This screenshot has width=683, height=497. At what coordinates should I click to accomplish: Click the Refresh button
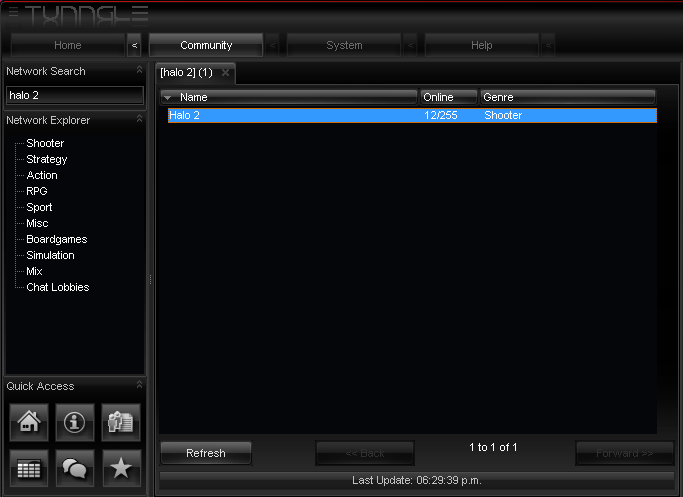click(x=206, y=453)
